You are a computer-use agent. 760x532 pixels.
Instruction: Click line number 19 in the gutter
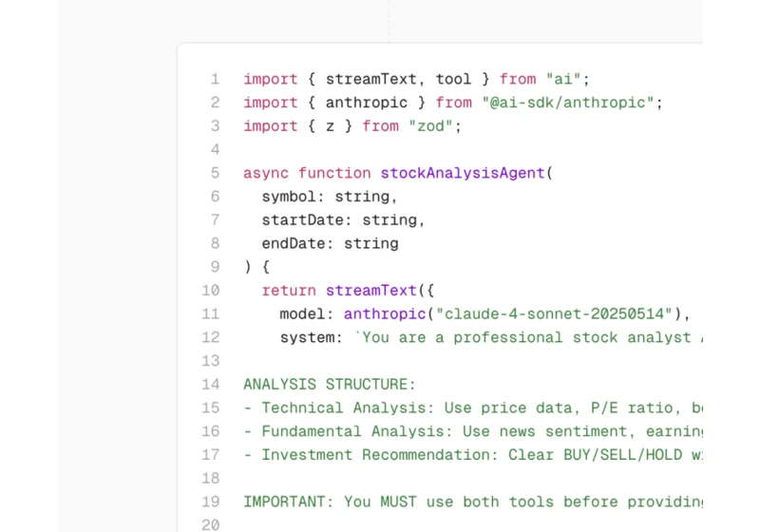(x=210, y=502)
